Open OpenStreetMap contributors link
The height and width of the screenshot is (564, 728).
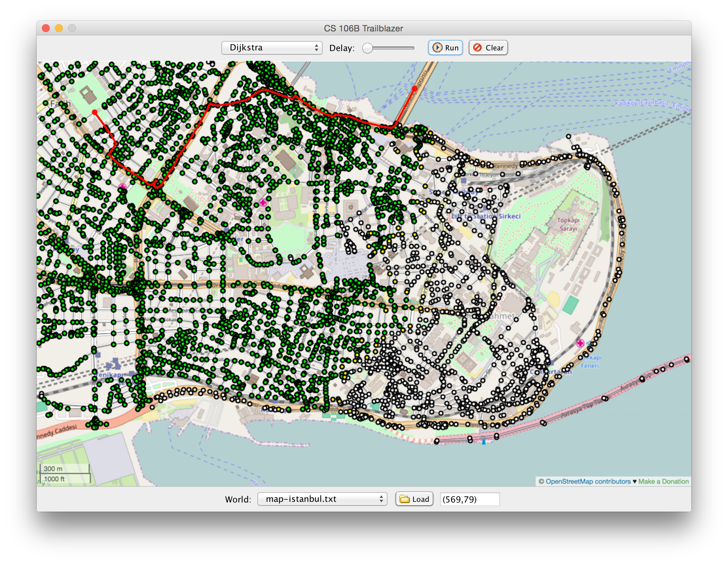coord(588,481)
